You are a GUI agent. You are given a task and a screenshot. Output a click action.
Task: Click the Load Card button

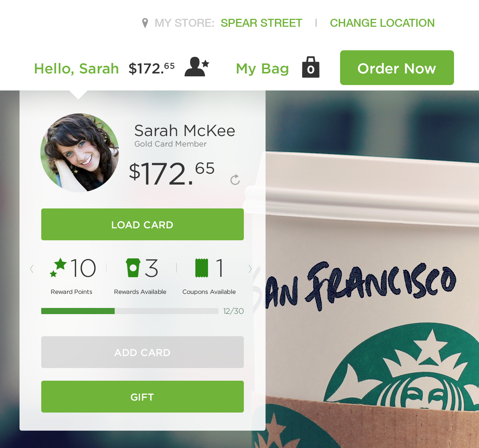(x=143, y=224)
